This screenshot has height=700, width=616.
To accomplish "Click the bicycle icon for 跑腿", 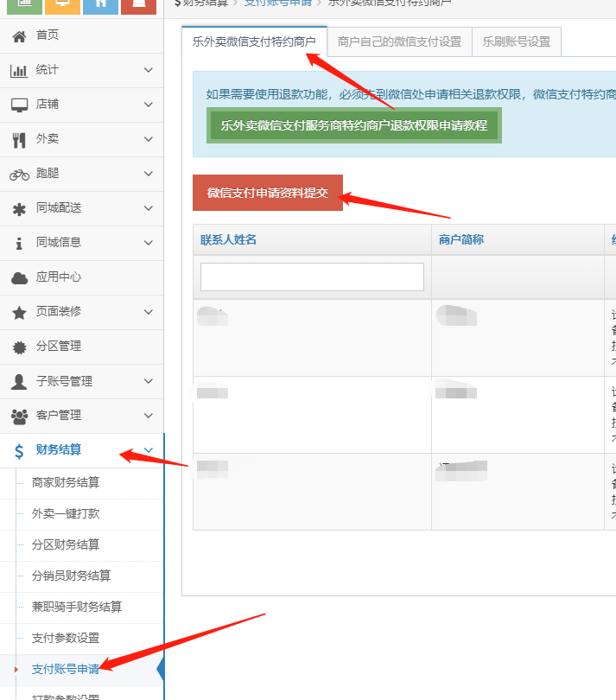I will pos(19,174).
